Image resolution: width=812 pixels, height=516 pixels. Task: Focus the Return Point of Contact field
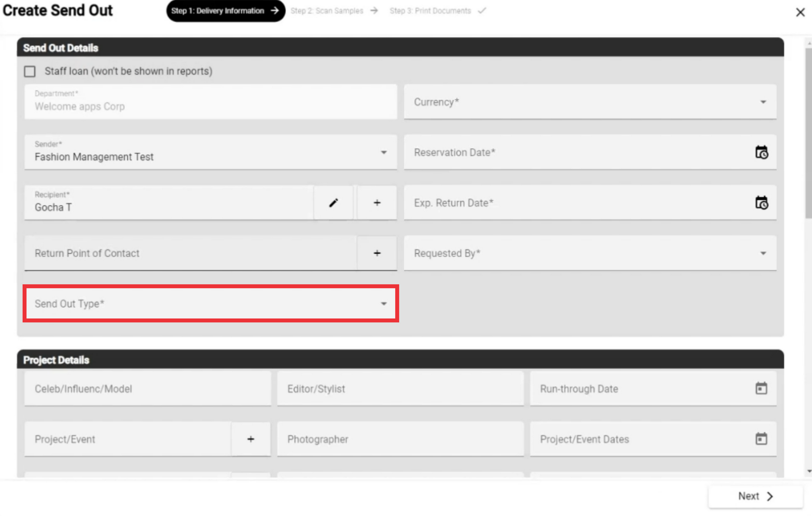[x=191, y=253]
